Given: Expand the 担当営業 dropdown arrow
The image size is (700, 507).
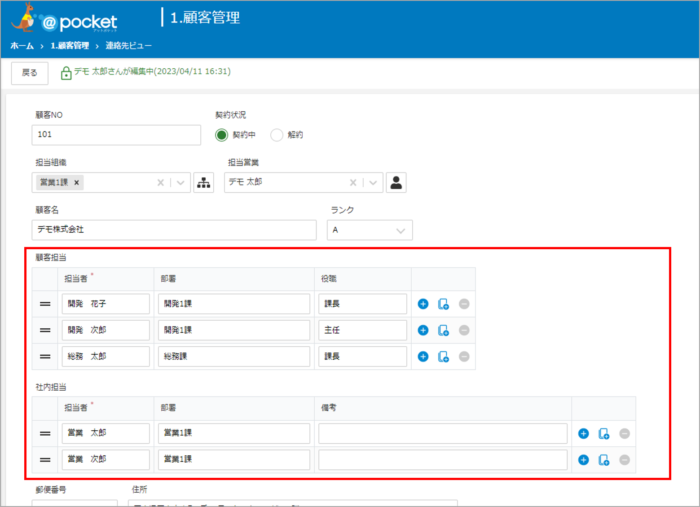Looking at the screenshot, I should [373, 183].
